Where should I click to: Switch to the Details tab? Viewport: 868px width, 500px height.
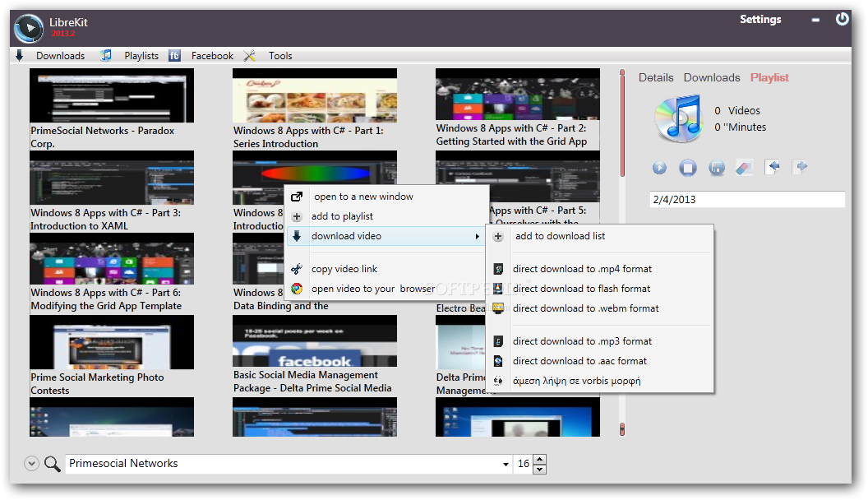pos(656,77)
